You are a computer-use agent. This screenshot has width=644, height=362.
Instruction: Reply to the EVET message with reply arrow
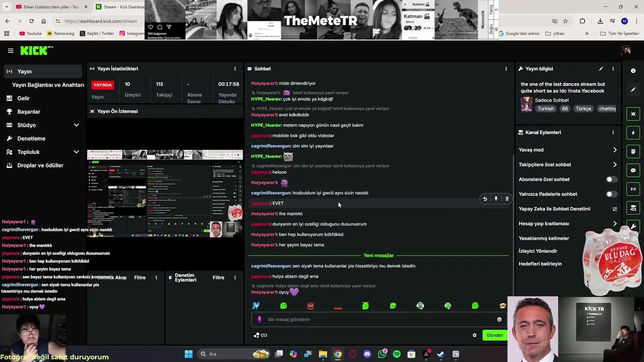click(485, 199)
